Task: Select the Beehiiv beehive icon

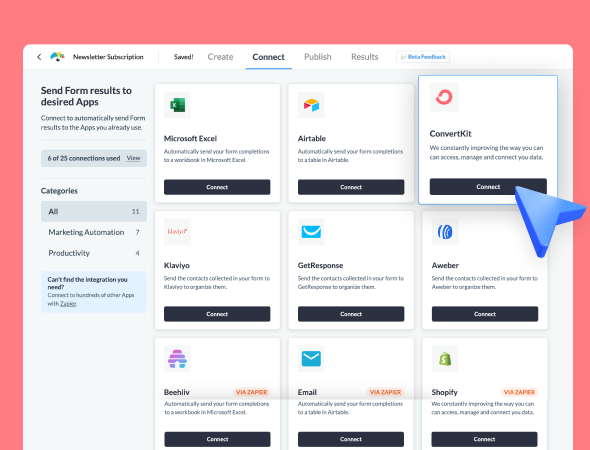Action: tap(178, 359)
